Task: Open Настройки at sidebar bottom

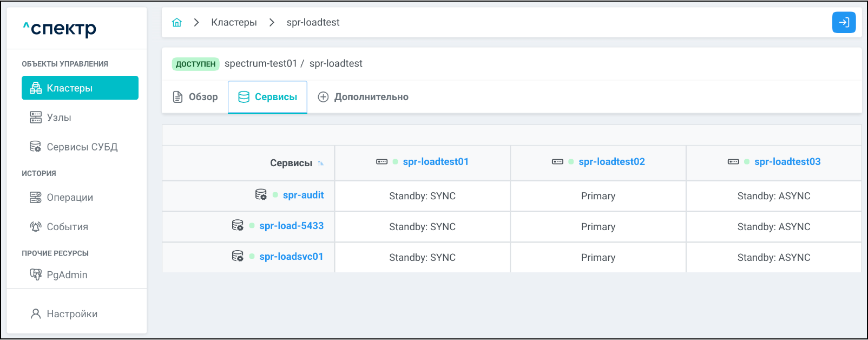Action: pyautogui.click(x=72, y=314)
